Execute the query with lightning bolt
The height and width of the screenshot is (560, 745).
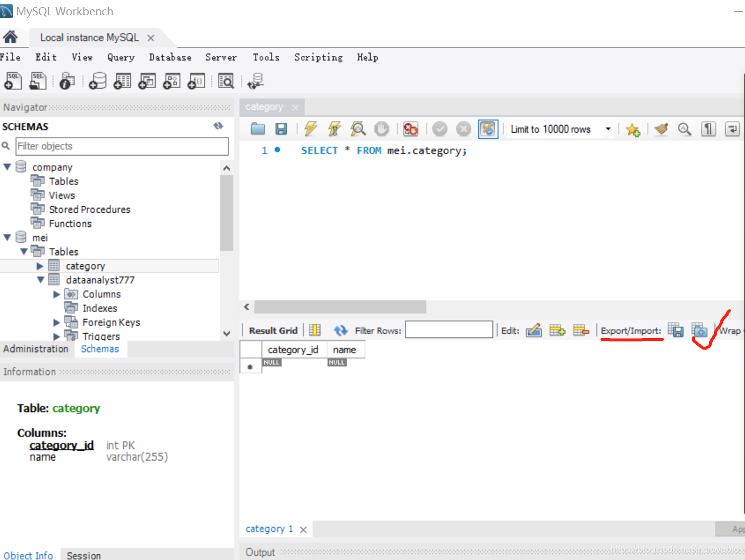[310, 129]
